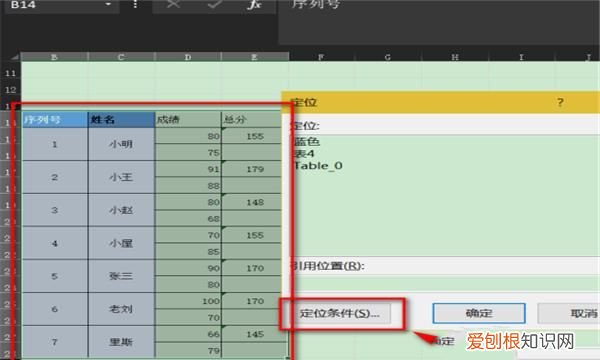The image size is (600, 360).
Task: Click the name cell 小明
Action: click(121, 144)
